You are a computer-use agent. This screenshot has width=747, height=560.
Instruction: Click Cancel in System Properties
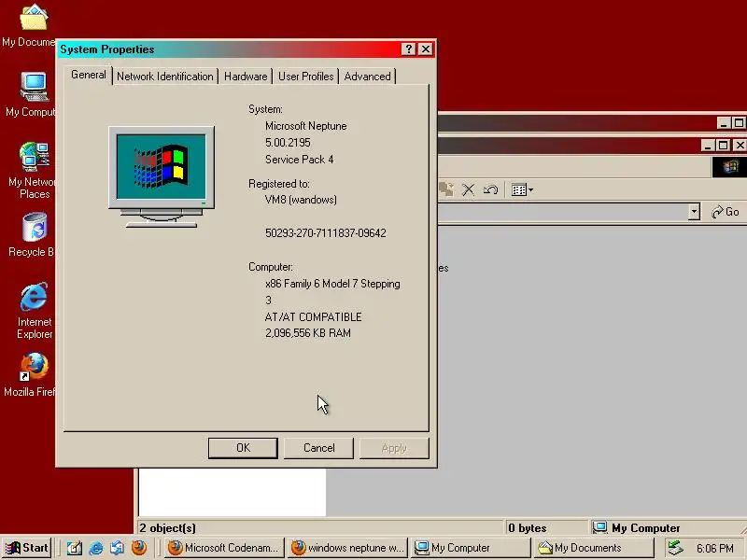[318, 448]
